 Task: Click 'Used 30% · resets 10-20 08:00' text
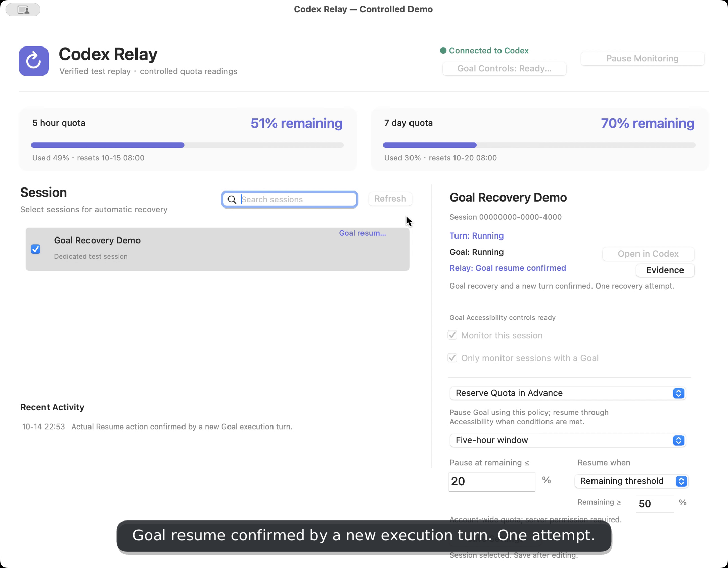coord(440,158)
